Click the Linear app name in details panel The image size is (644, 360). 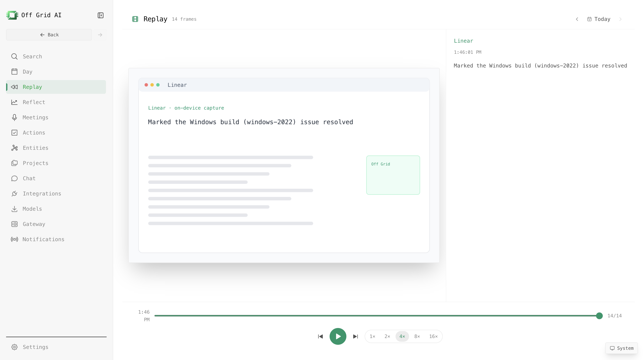[463, 41]
